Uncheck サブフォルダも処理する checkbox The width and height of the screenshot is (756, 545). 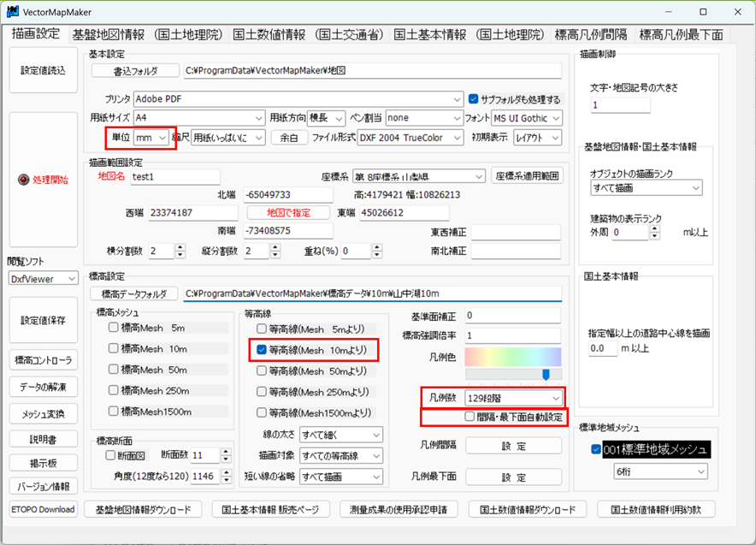475,99
